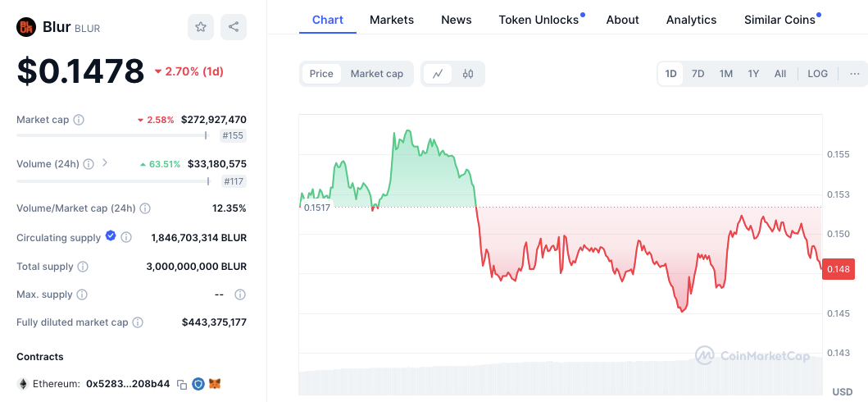
Task: Click the Volume (24h) rank slider bar
Action: coord(113,181)
